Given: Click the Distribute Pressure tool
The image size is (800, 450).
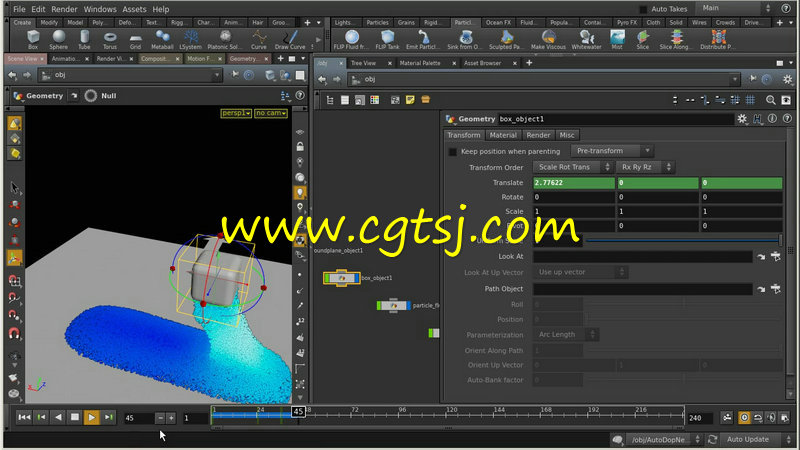Looking at the screenshot, I should tap(718, 39).
